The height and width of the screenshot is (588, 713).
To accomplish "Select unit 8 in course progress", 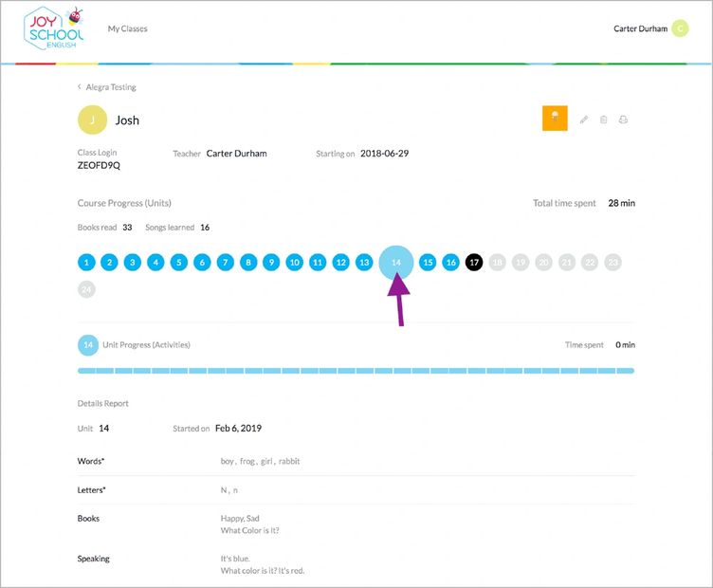I will coord(248,263).
